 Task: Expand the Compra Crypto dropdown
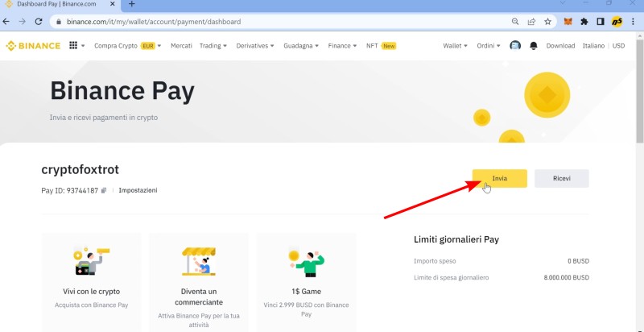(128, 46)
